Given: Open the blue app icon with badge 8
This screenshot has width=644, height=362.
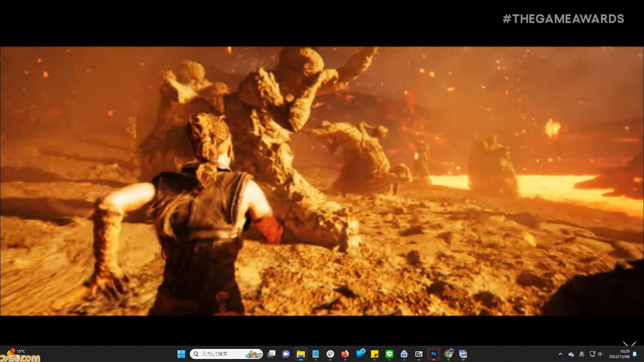Looking at the screenshot, I should (x=360, y=354).
